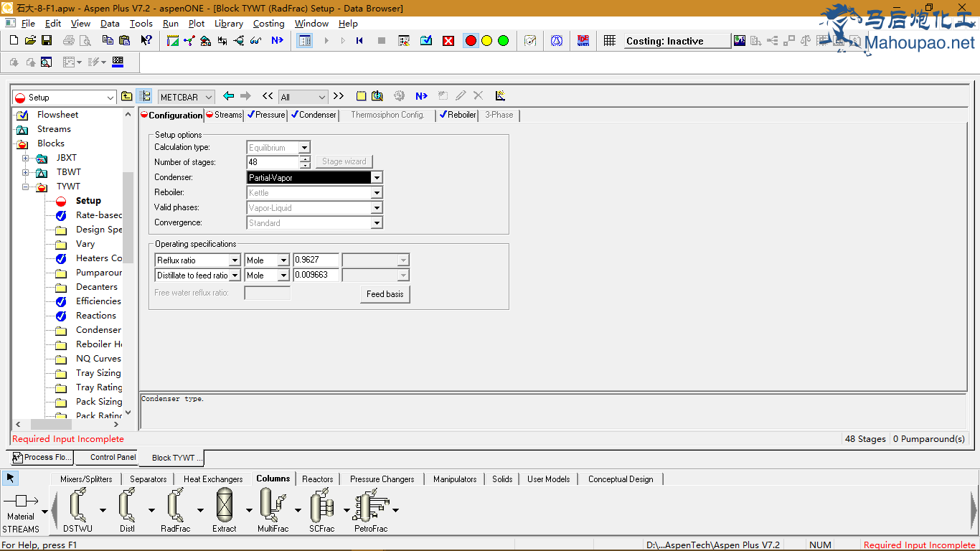
Task: Click the yellow Comments note icon
Action: click(x=361, y=96)
